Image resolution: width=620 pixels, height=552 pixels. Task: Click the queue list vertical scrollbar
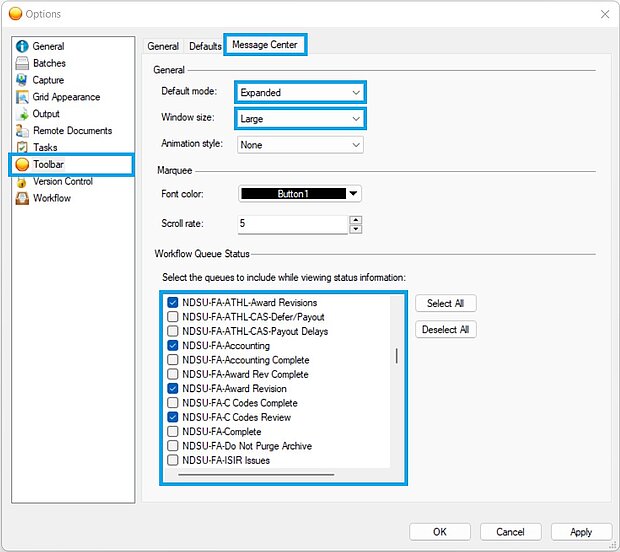(397, 356)
